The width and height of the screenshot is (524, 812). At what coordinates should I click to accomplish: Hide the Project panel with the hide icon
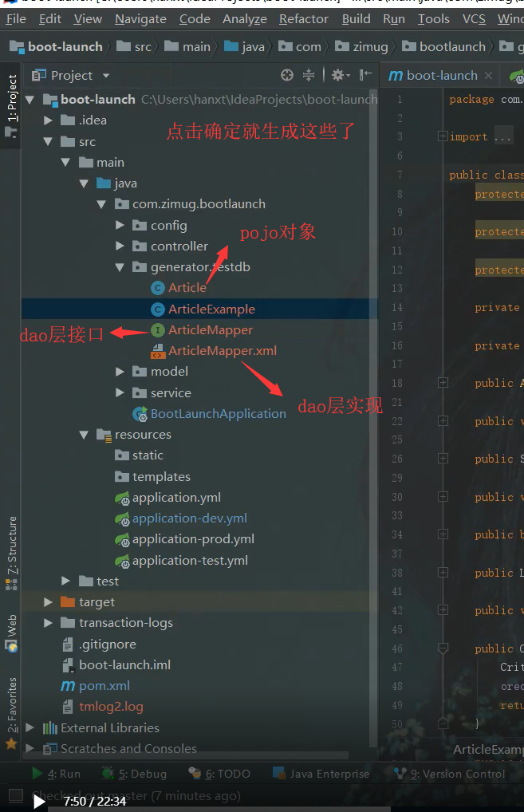tap(365, 76)
